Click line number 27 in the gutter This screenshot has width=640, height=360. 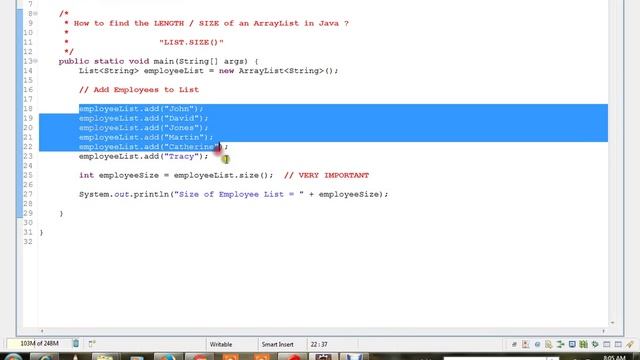(28, 194)
